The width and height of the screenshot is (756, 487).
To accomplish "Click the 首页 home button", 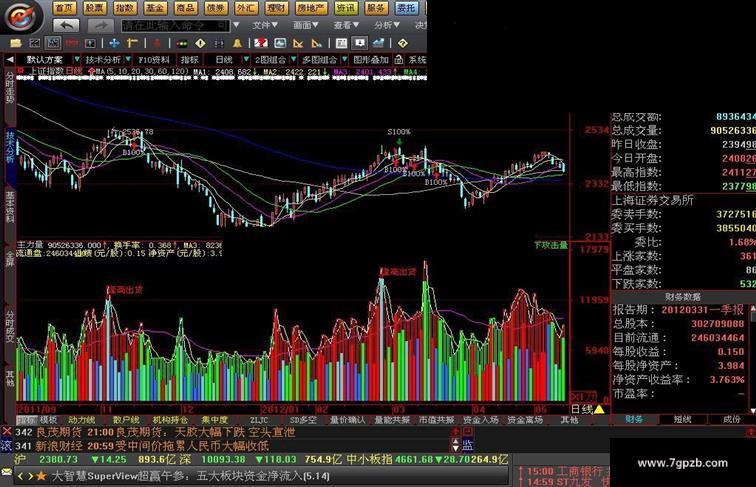I will click(x=65, y=8).
